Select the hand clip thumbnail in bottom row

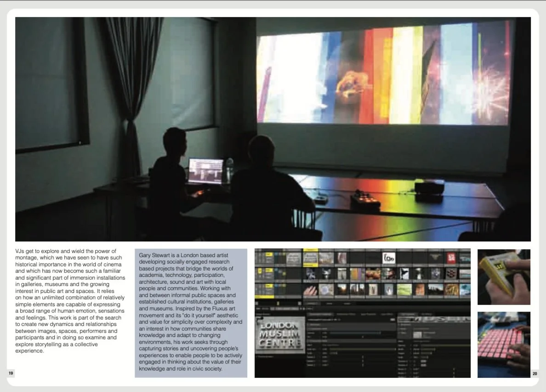(311, 290)
